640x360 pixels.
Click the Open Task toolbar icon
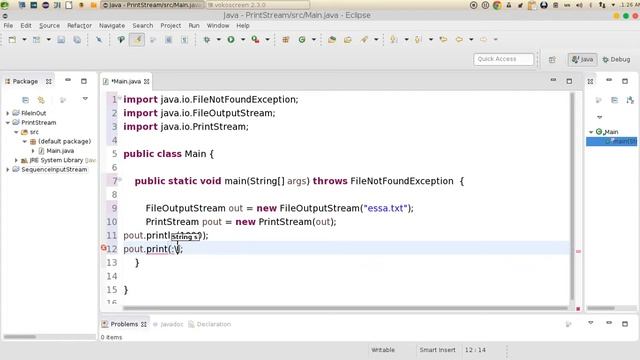point(348,40)
